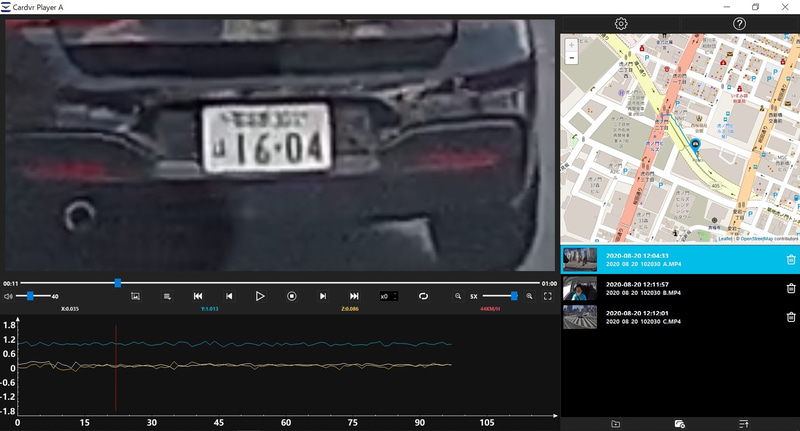Zoom out the map with the minus button
Image resolution: width=800 pixels, height=431 pixels.
(571, 58)
